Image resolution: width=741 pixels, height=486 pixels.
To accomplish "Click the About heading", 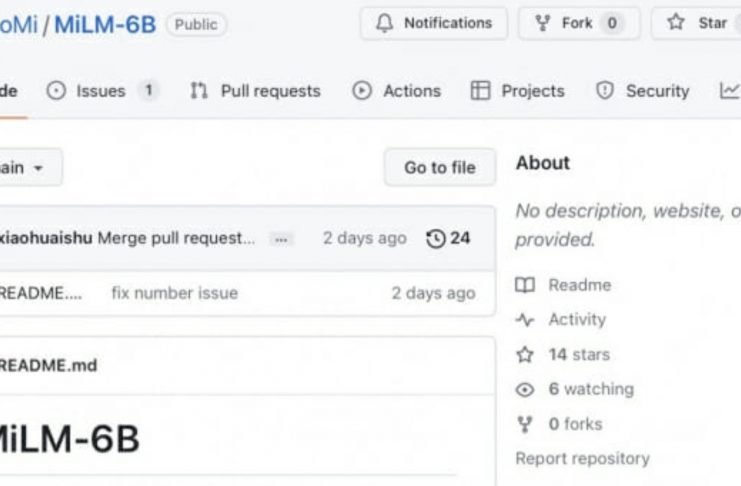I will coord(543,163).
